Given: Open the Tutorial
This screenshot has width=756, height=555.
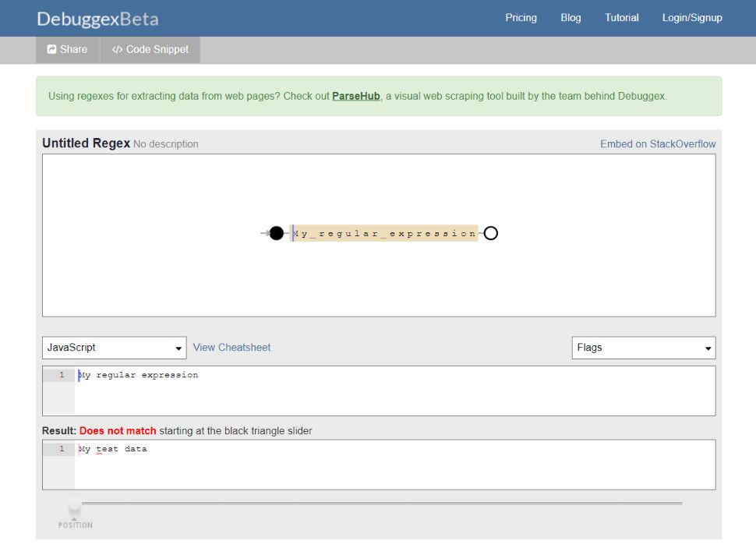Looking at the screenshot, I should pos(621,17).
